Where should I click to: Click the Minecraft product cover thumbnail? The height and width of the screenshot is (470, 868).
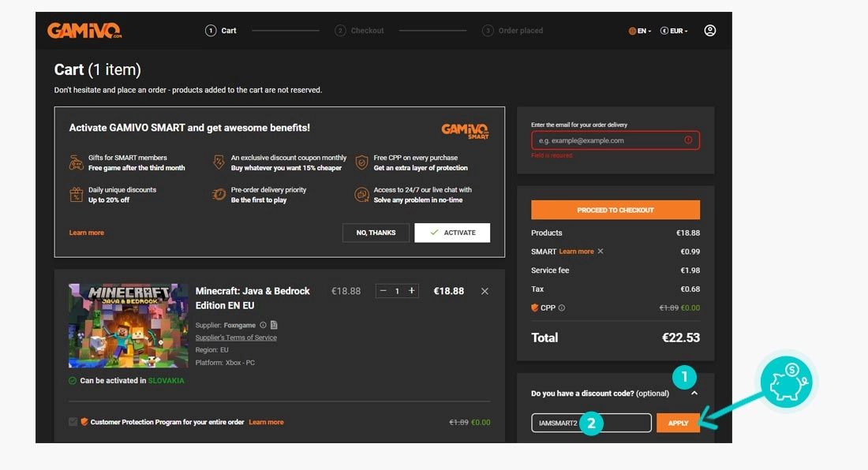pos(128,326)
